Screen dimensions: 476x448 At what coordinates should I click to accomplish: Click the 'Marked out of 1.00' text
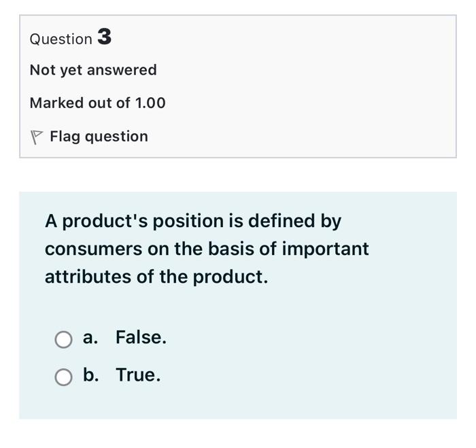click(97, 103)
